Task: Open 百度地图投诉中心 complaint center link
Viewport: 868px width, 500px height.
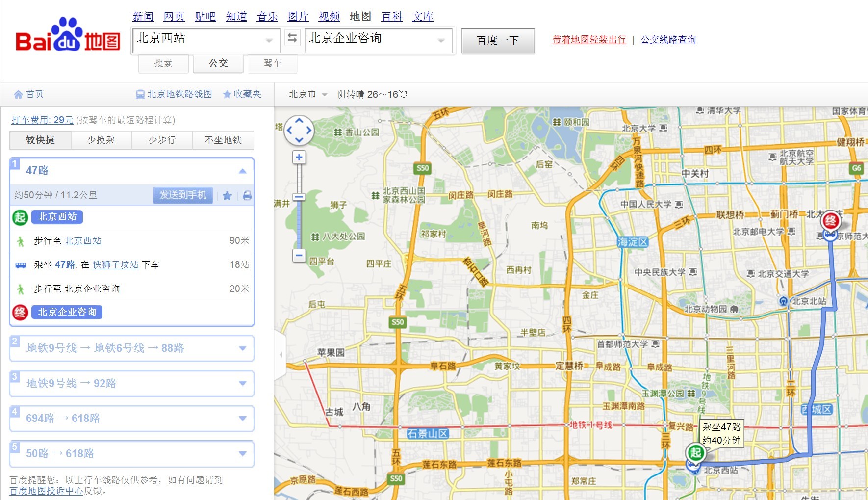Action: tap(47, 491)
